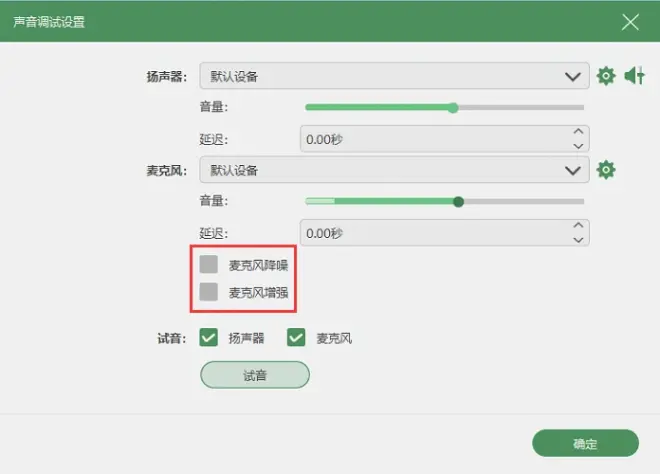Click the microphone 延迟 0.00秒 field
This screenshot has width=660, height=474.
pyautogui.click(x=444, y=232)
